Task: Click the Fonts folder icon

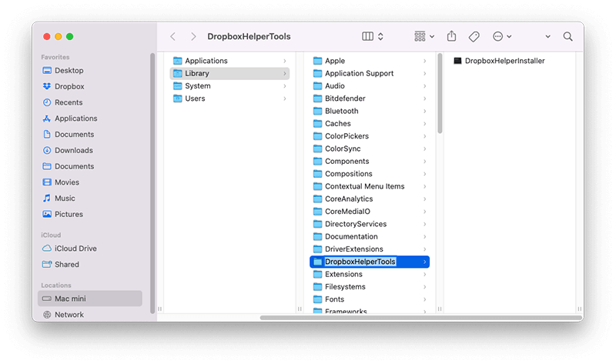Action: (x=317, y=299)
